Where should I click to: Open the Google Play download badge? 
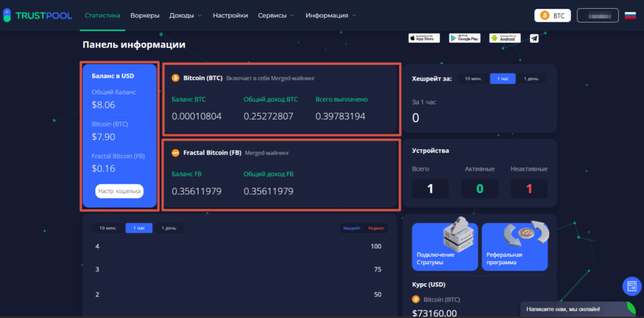(465, 38)
